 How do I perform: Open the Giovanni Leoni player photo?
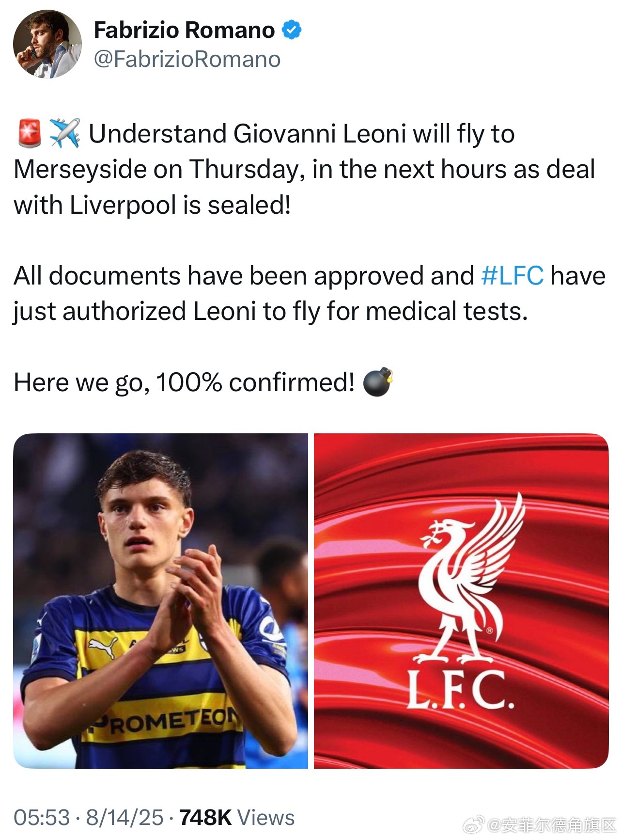[160, 601]
